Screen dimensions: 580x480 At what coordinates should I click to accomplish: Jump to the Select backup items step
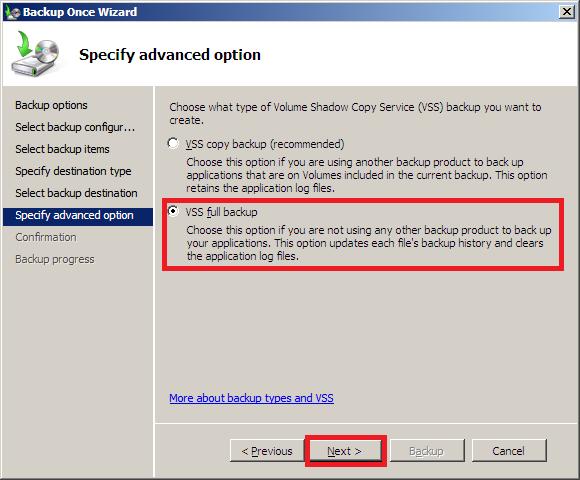tap(63, 149)
